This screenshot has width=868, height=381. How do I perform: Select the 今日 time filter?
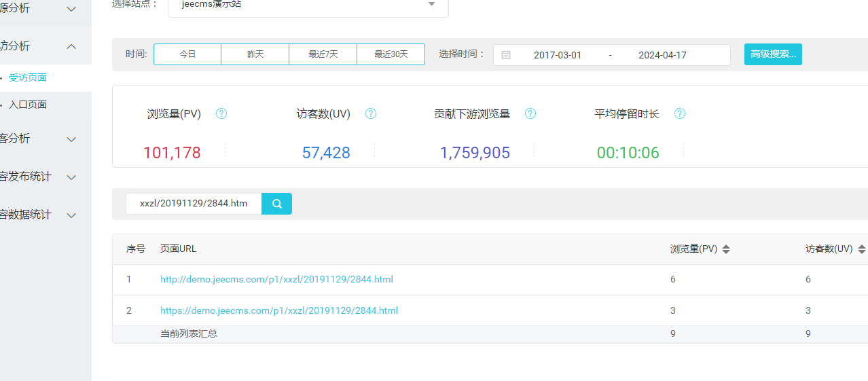pos(187,54)
